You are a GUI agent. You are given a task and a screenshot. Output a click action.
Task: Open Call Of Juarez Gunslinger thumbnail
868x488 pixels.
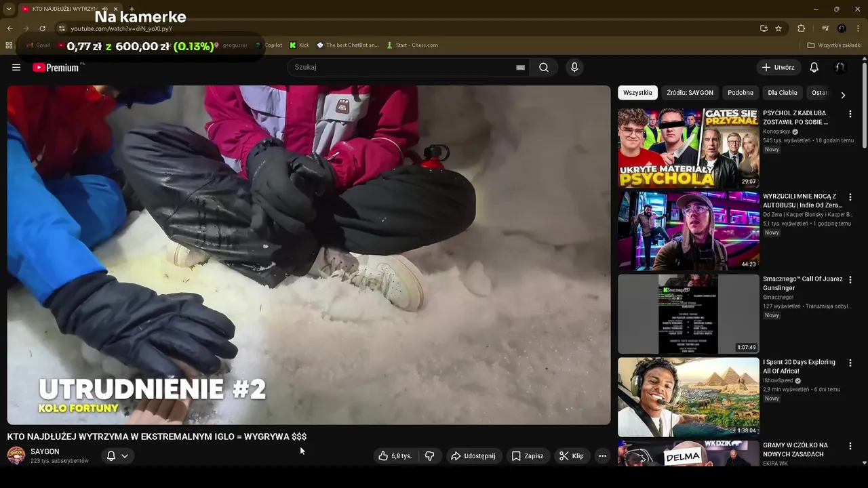(x=688, y=314)
